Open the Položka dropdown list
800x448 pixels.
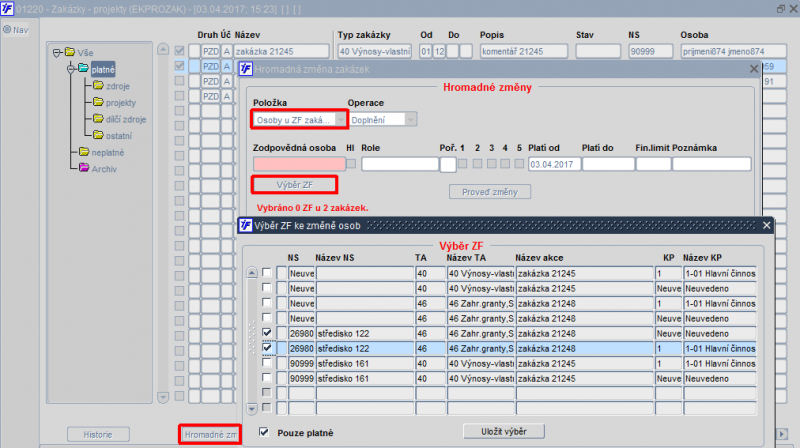(340, 120)
